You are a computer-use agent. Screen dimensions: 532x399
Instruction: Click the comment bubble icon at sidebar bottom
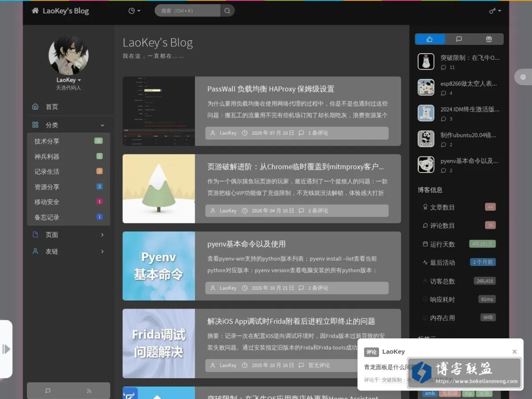tap(48, 391)
